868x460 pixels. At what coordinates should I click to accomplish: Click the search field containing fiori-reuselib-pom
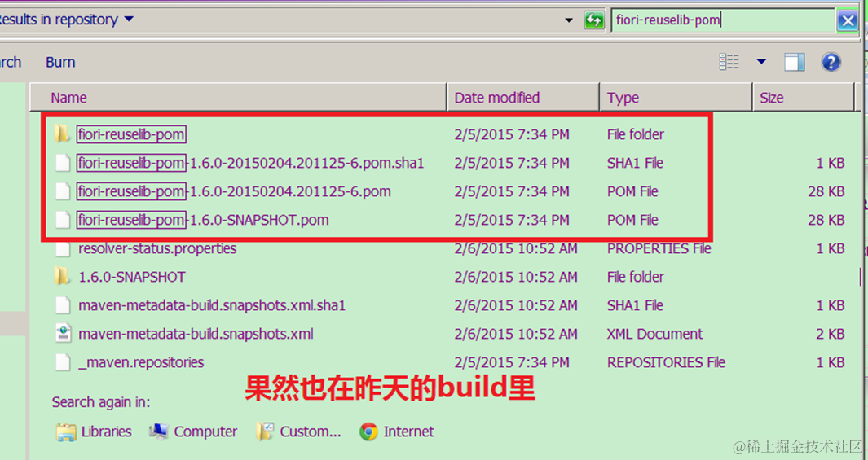tap(723, 21)
